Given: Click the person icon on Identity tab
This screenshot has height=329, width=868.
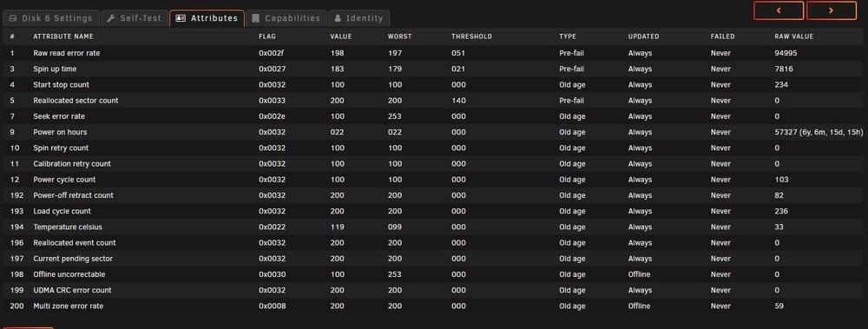Looking at the screenshot, I should [x=338, y=18].
